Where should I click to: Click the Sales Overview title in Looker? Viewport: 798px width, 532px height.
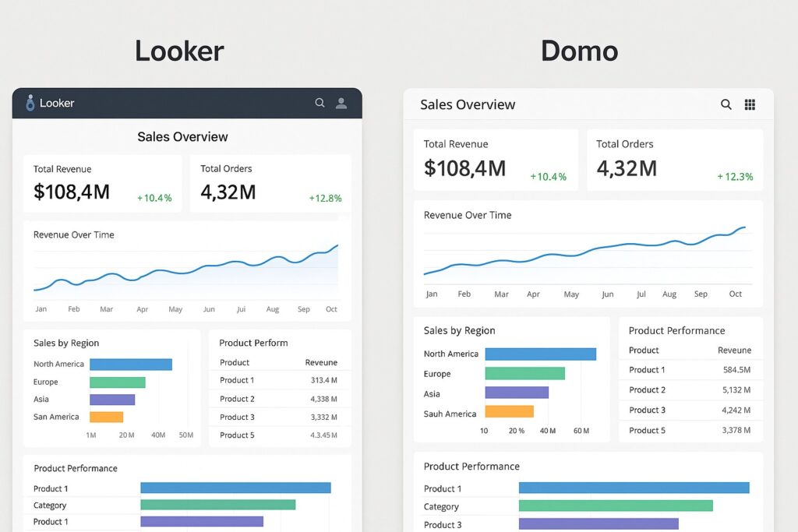pyautogui.click(x=182, y=136)
